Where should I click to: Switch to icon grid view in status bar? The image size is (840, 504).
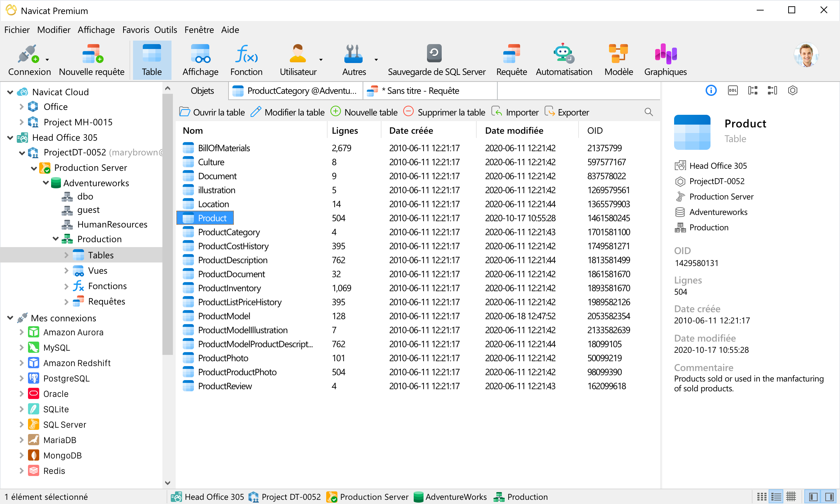(x=762, y=497)
